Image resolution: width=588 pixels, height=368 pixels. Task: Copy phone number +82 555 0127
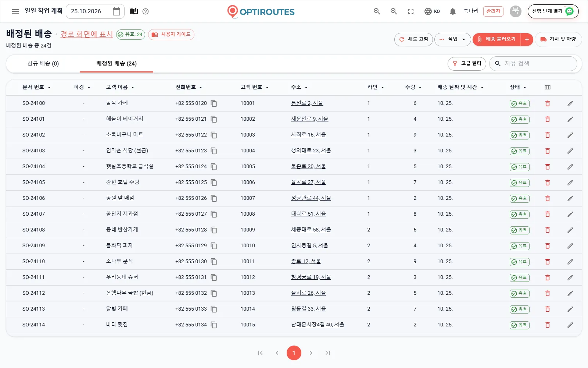214,214
